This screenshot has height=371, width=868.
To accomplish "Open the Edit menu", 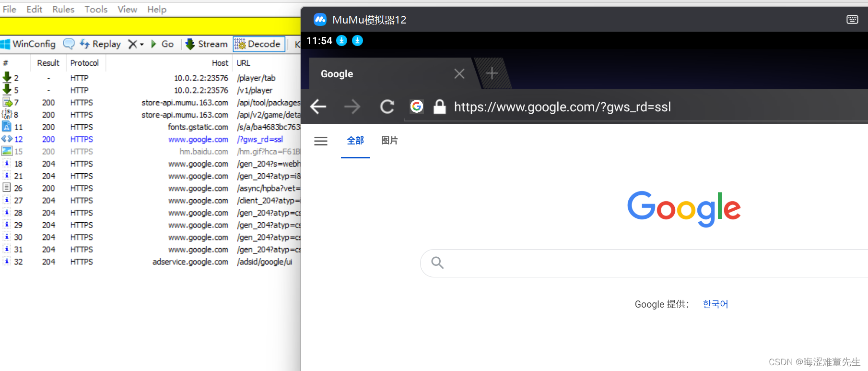I will tap(34, 9).
